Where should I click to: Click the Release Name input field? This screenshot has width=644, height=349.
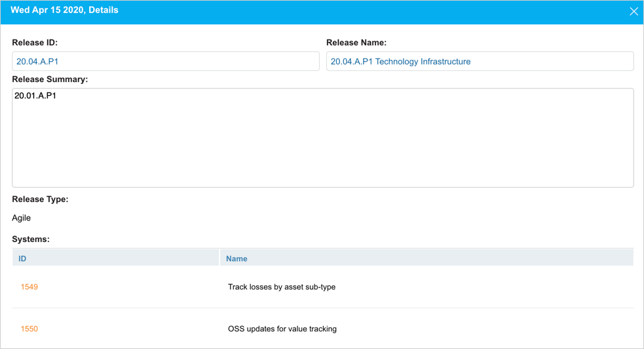point(480,61)
